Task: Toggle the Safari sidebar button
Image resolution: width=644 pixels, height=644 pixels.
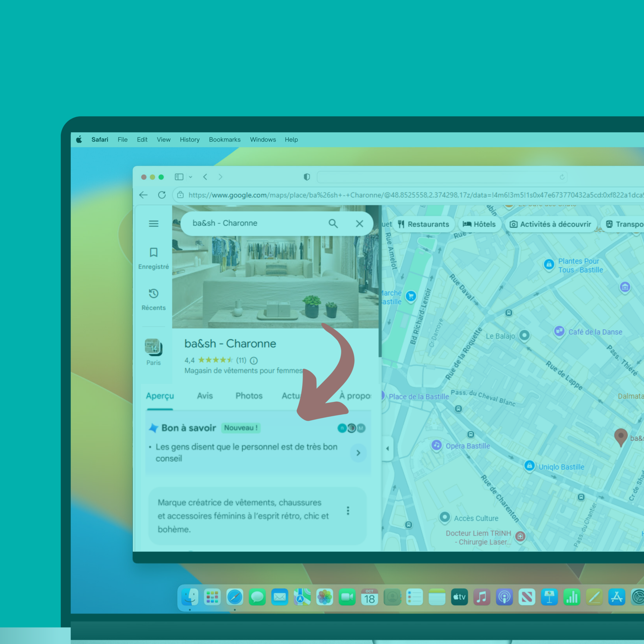Action: coord(179,177)
